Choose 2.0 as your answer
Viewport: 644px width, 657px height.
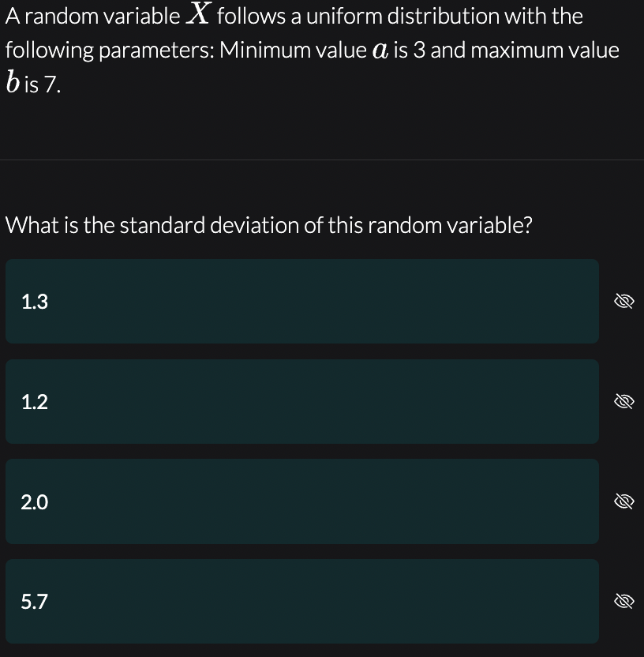[x=301, y=501]
